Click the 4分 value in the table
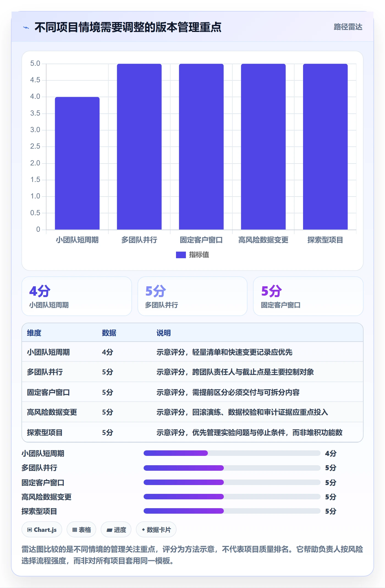This screenshot has height=588, width=385. [108, 352]
